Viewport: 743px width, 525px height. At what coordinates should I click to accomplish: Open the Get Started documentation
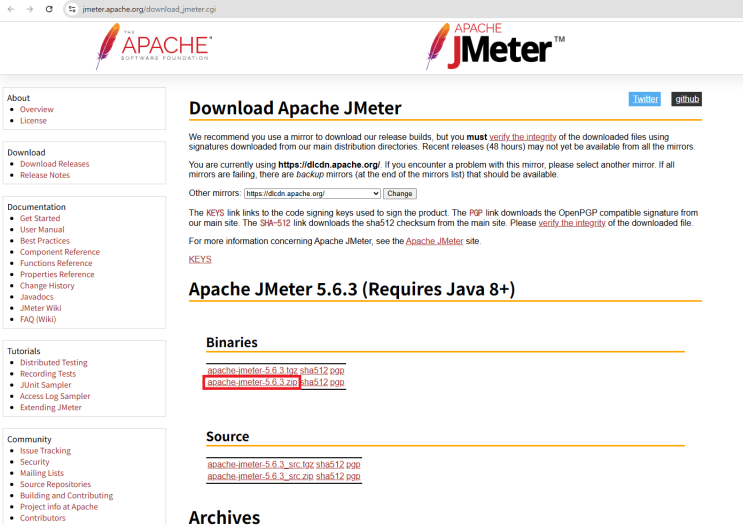[x=40, y=218]
